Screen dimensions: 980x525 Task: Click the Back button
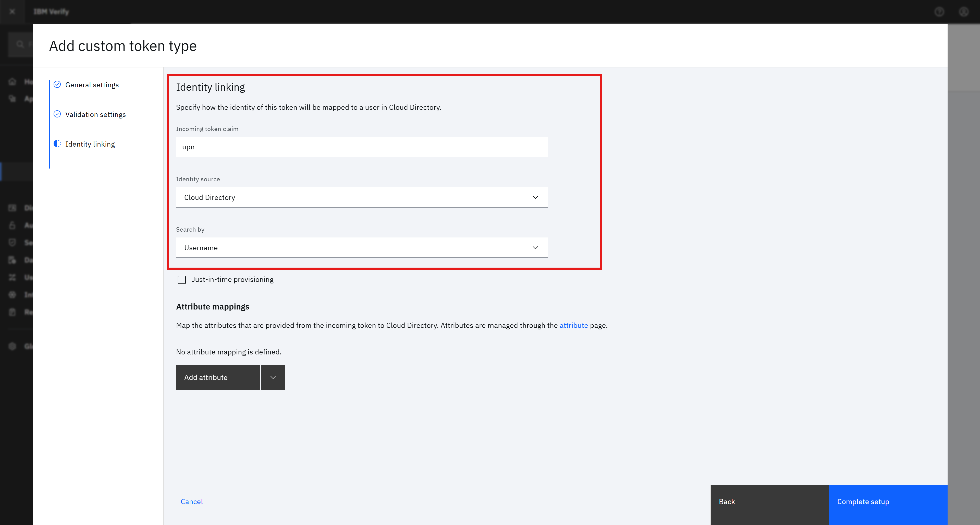click(769, 505)
